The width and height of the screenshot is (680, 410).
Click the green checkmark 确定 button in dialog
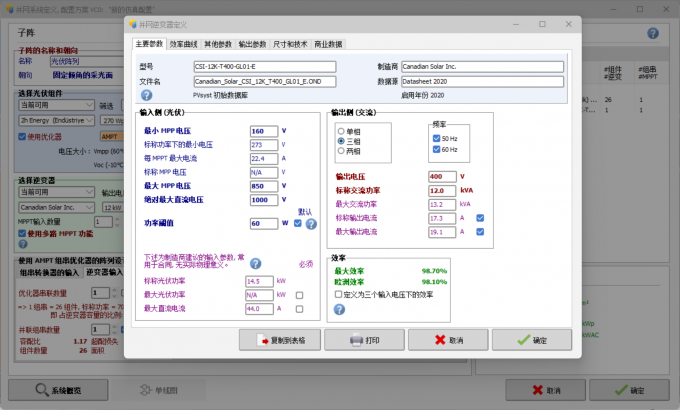coord(532,340)
